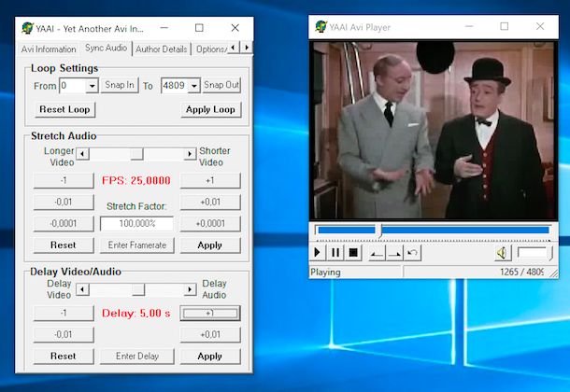Screen dimensions: 570x392
Task: Click the loop/repeat icon in player
Action: pyautogui.click(x=413, y=253)
